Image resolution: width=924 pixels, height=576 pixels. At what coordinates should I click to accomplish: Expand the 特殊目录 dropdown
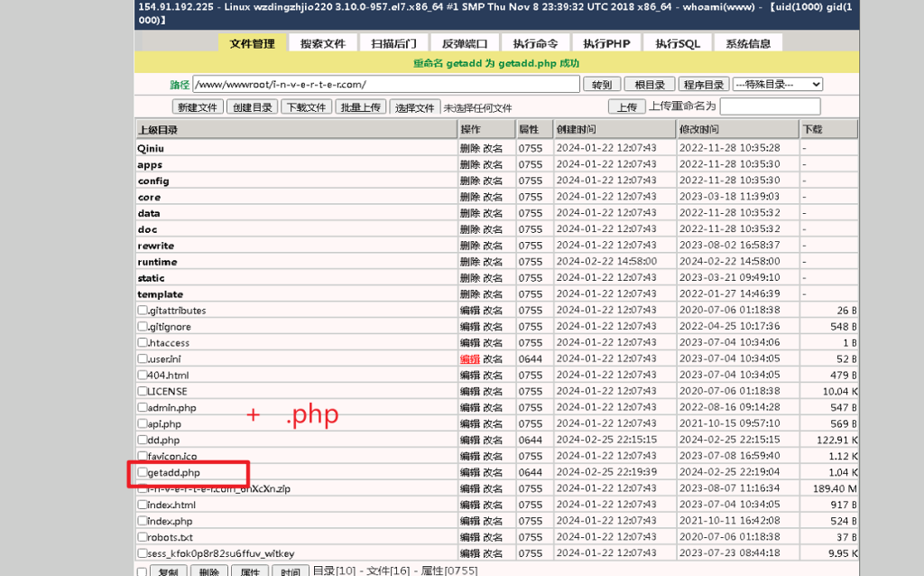pyautogui.click(x=778, y=84)
